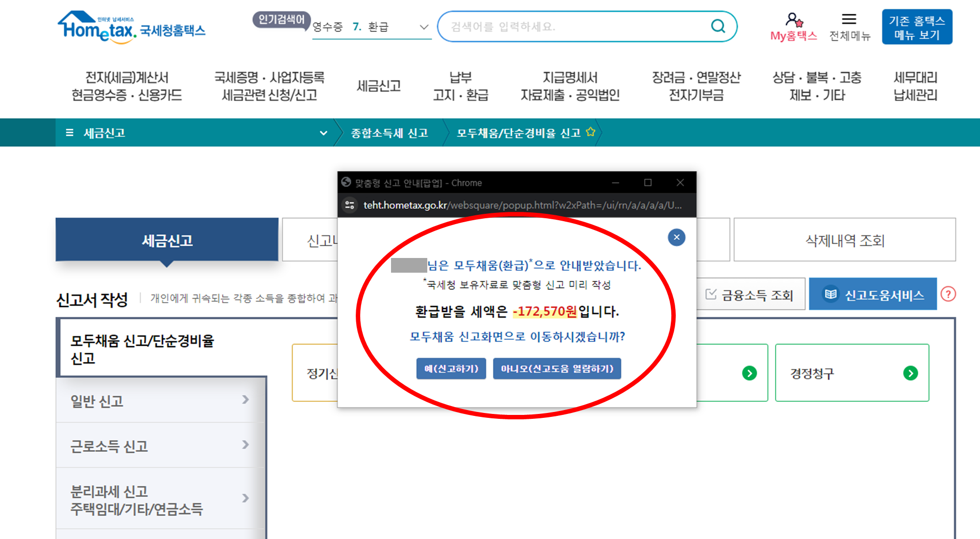The image size is (980, 539).
Task: Click 아니오(신고도움 열람하기) button
Action: click(557, 368)
